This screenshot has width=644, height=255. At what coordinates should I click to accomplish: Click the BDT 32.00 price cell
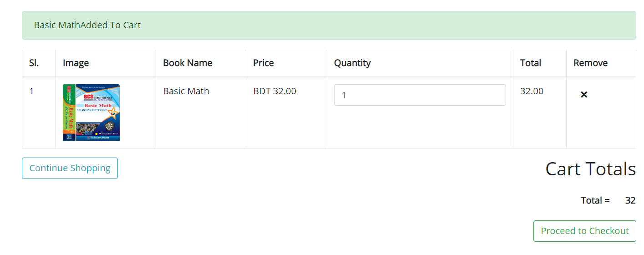pos(286,112)
